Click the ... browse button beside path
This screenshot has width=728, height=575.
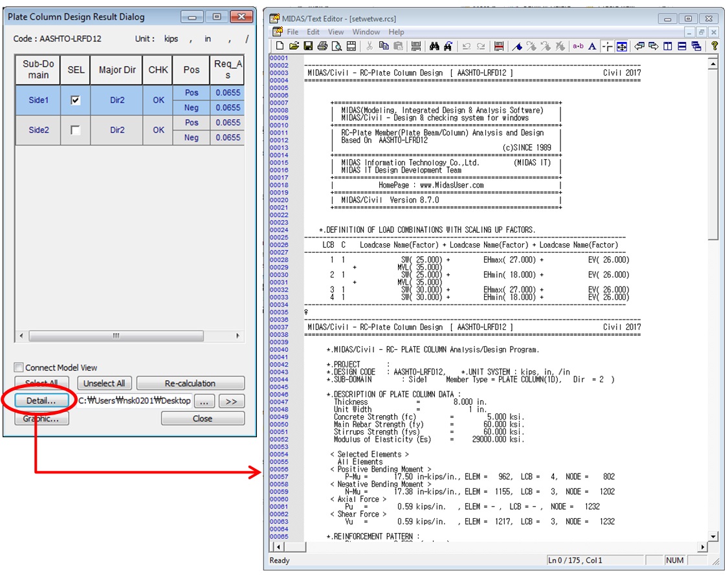[x=204, y=401]
